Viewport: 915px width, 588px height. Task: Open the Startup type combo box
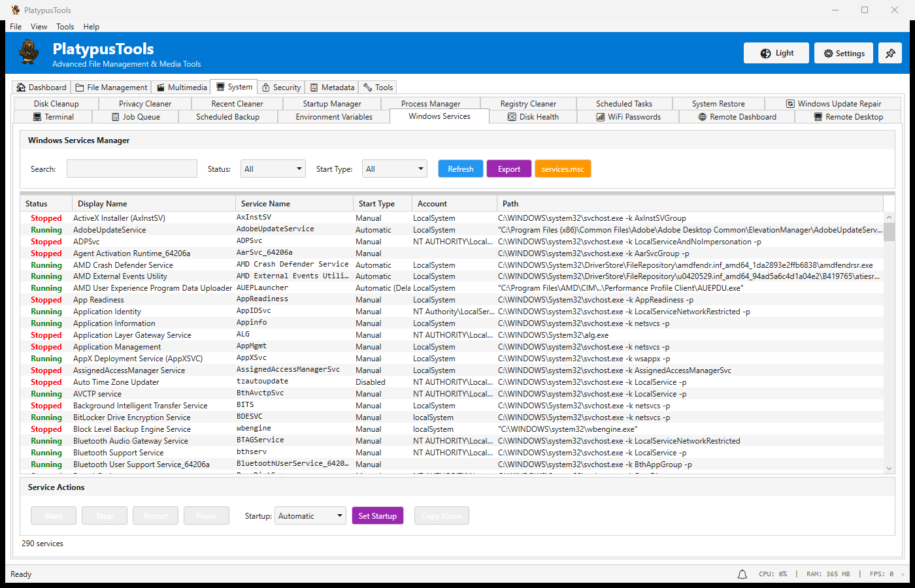click(x=310, y=516)
